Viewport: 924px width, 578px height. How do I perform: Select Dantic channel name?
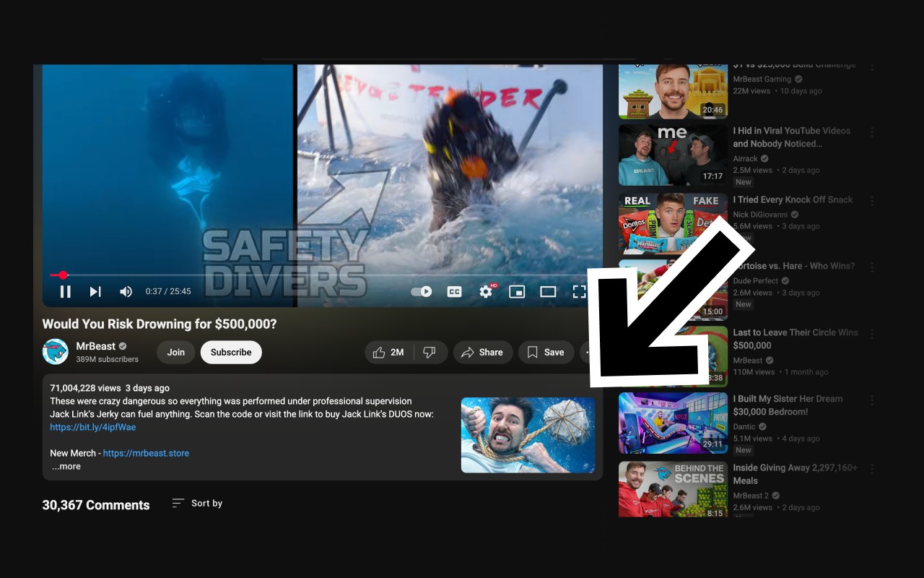click(744, 427)
